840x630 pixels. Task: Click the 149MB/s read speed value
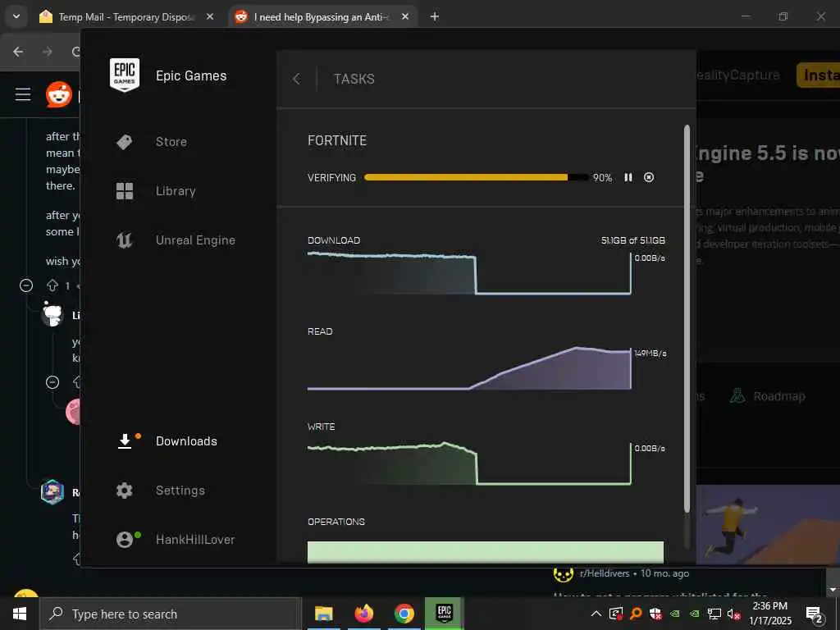[x=651, y=353]
